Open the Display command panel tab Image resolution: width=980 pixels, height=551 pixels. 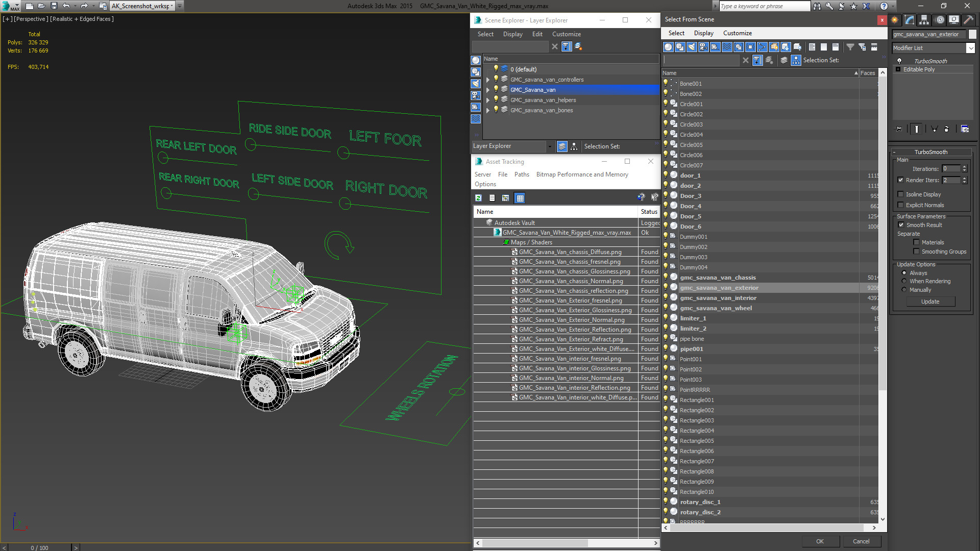[x=953, y=20]
